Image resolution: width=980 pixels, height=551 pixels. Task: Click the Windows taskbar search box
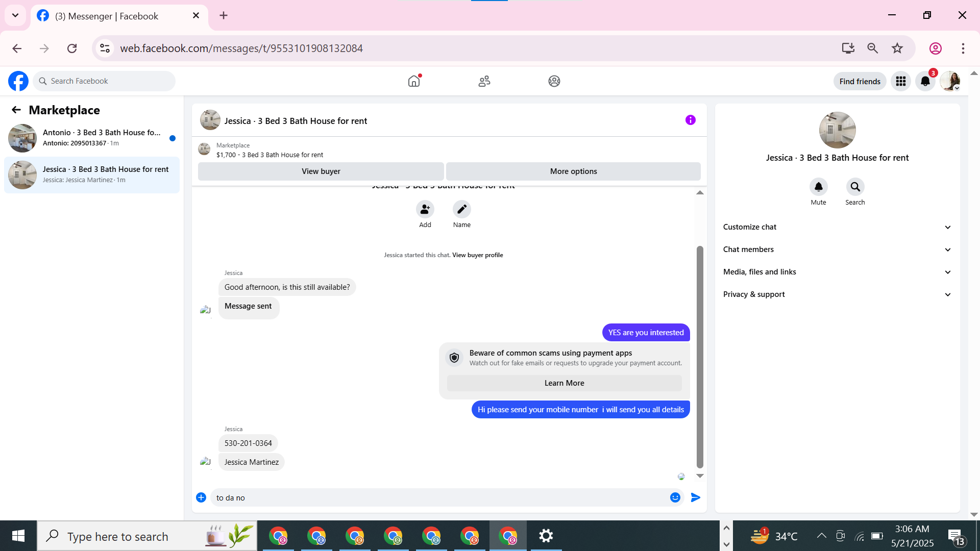click(x=147, y=536)
